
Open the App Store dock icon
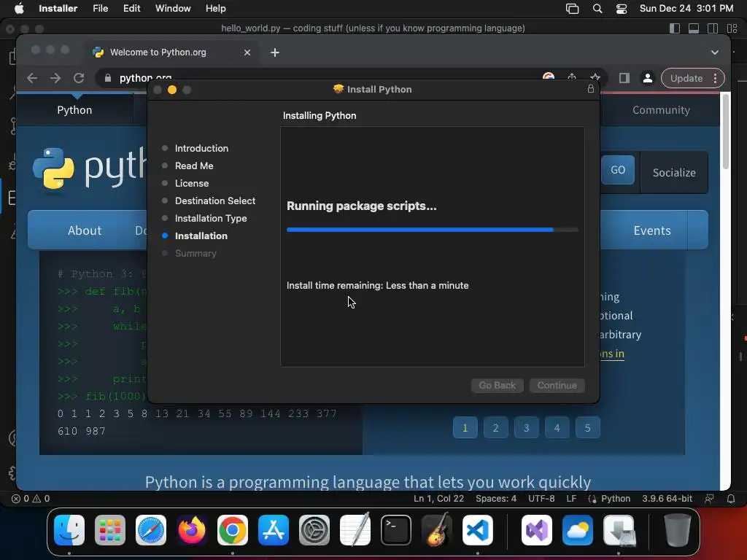coord(274,530)
